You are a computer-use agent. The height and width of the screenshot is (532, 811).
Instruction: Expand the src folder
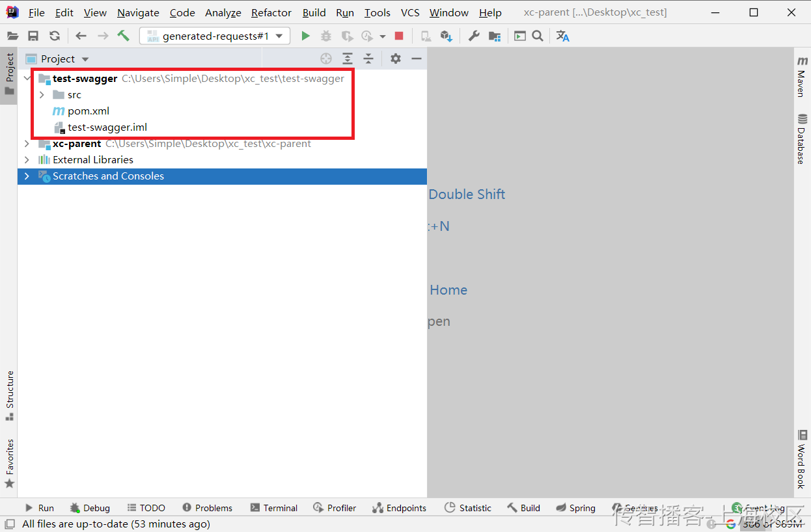(42, 95)
